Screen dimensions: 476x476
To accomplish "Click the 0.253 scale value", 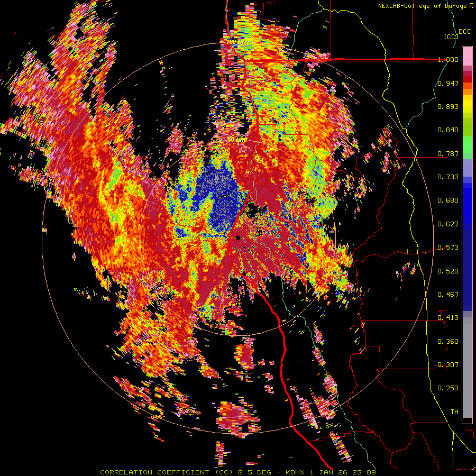I will tap(448, 388).
